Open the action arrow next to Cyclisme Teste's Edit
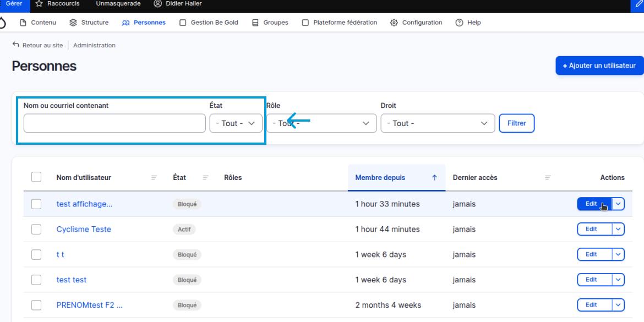644x322 pixels. coord(618,229)
